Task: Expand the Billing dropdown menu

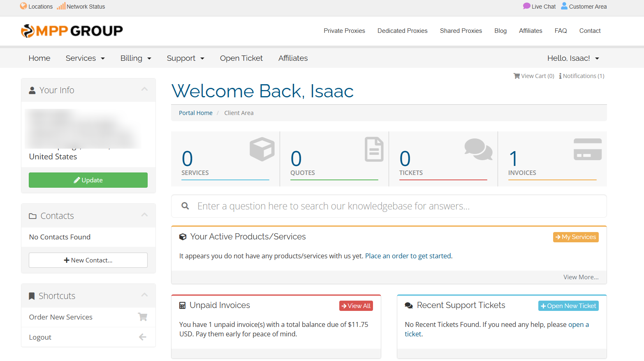Action: coord(136,58)
